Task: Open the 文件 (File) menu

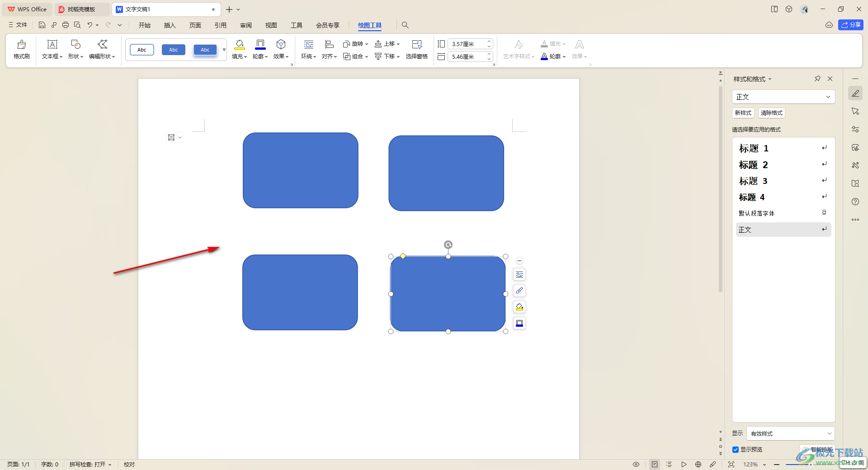Action: tap(18, 25)
